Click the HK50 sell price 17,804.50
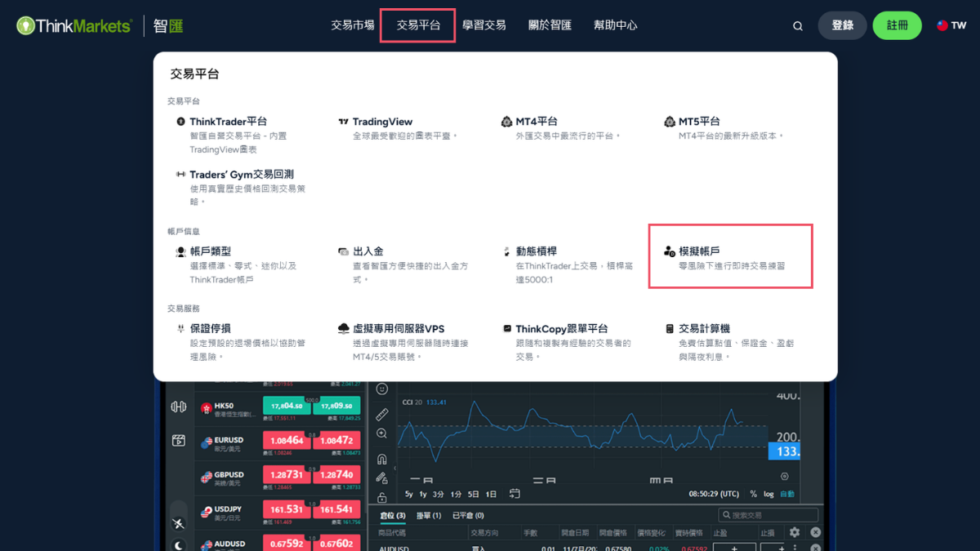Image resolution: width=980 pixels, height=551 pixels. (287, 406)
